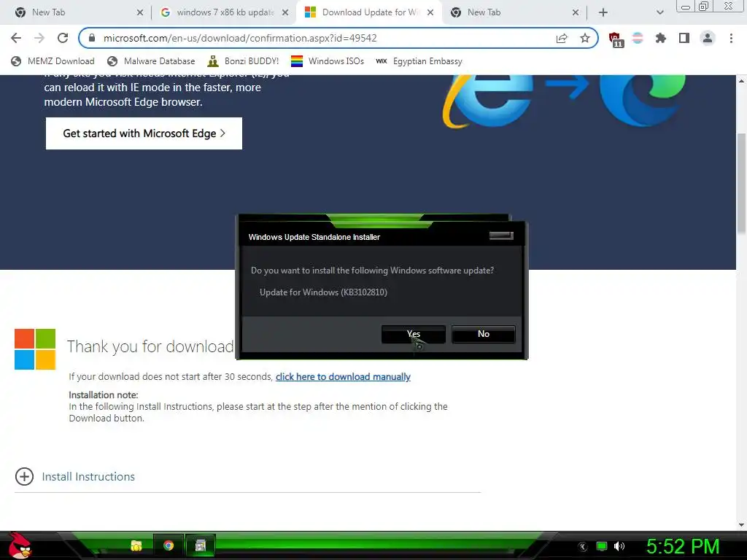Click the volume speaker tray icon
This screenshot has height=560, width=747.
[619, 546]
